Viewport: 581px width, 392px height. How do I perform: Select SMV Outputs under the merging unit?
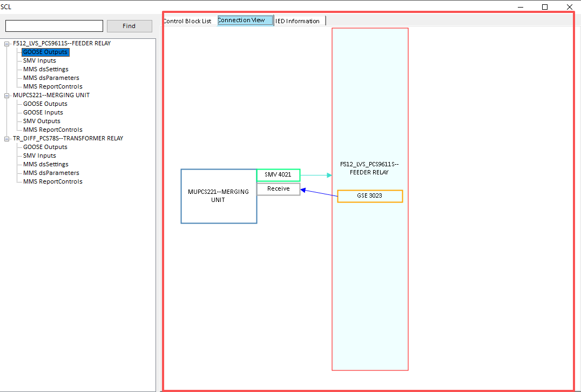[41, 121]
